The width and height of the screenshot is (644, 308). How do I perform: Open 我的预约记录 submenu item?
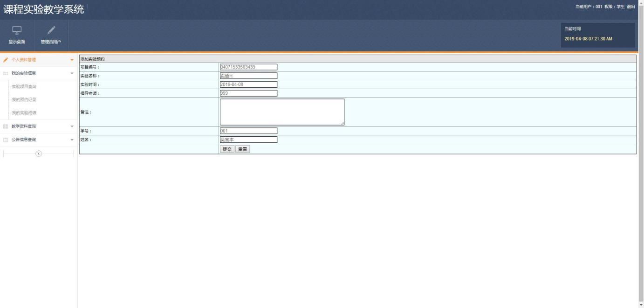(24, 99)
